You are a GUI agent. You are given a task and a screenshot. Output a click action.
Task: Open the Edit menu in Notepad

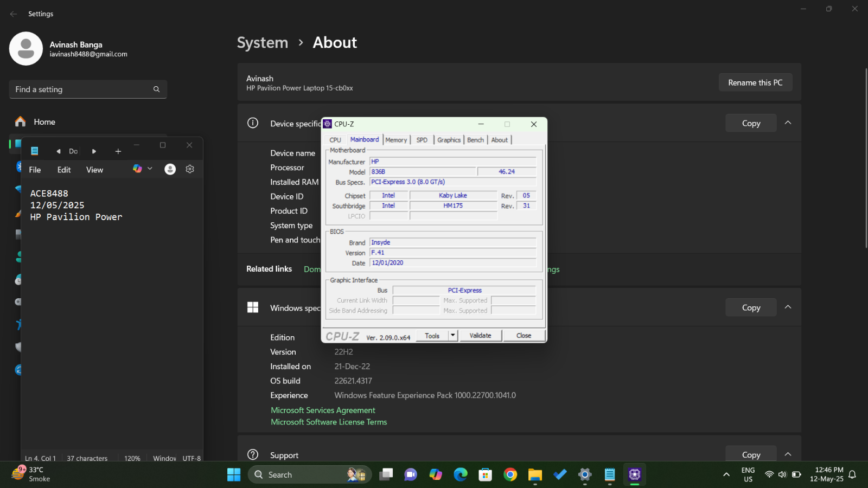pos(64,170)
